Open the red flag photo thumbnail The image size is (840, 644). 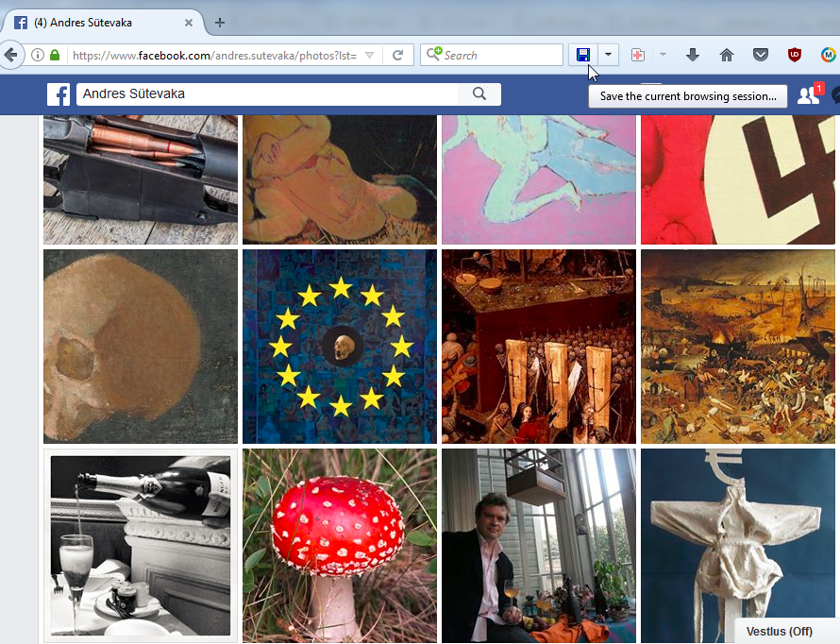click(x=738, y=180)
